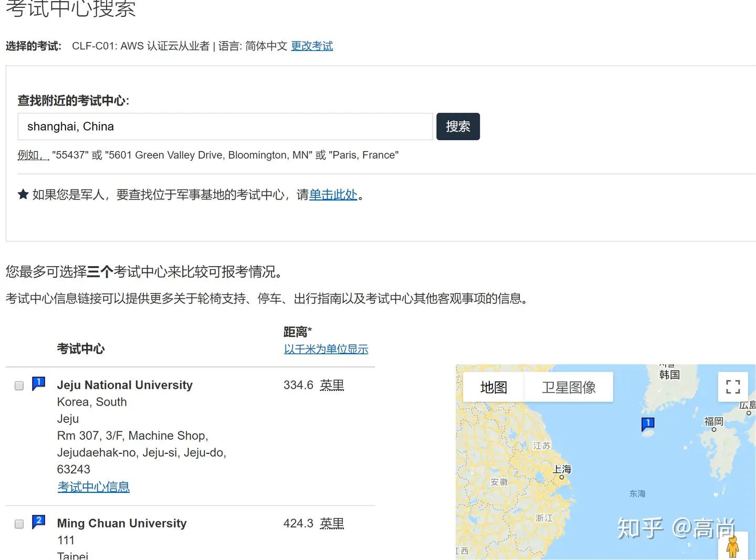756x560 pixels.
Task: Click the 搜索 search button
Action: [x=458, y=126]
